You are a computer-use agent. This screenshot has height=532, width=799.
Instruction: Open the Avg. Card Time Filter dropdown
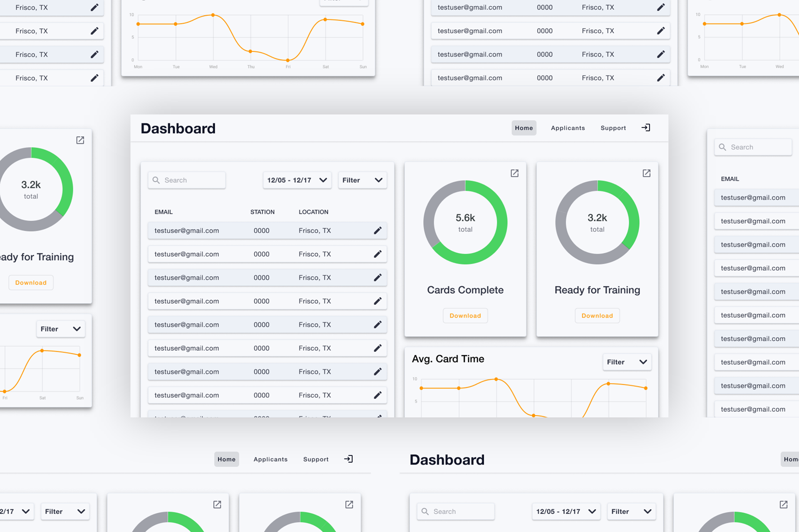(x=626, y=362)
